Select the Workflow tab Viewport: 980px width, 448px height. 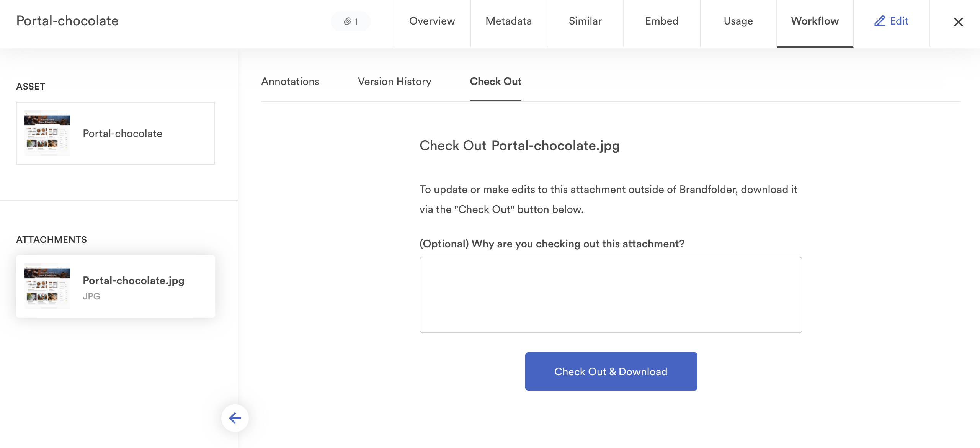pos(815,21)
